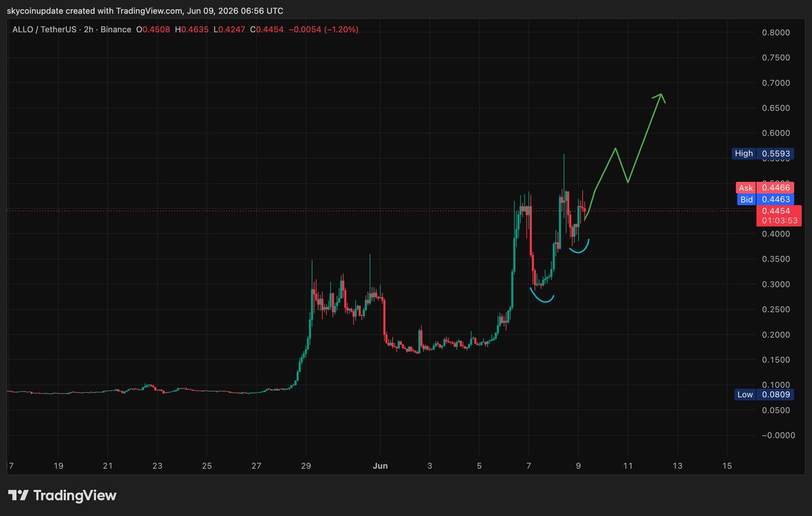Click the red Ask label tag
Viewport: 812px width, 516px height.
coord(745,188)
